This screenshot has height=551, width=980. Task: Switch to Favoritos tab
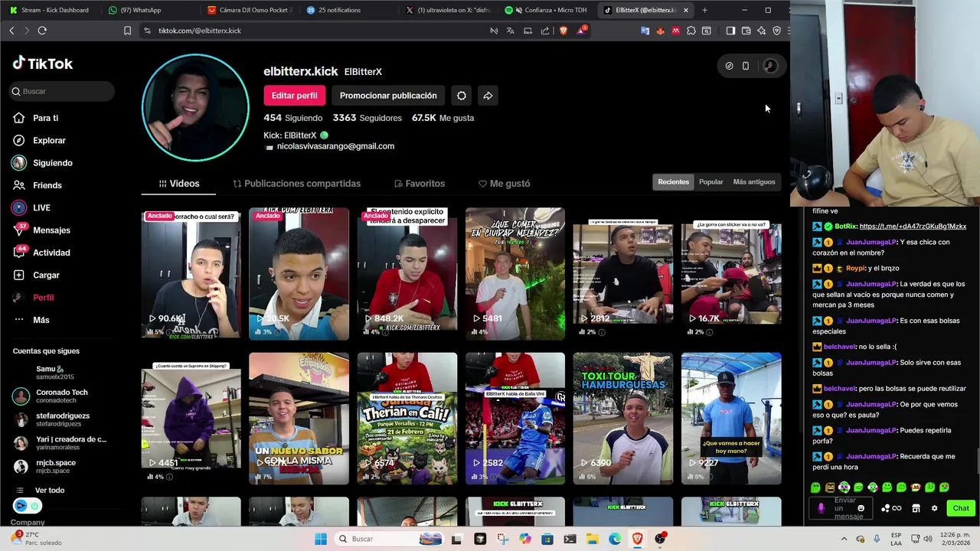[x=419, y=184]
